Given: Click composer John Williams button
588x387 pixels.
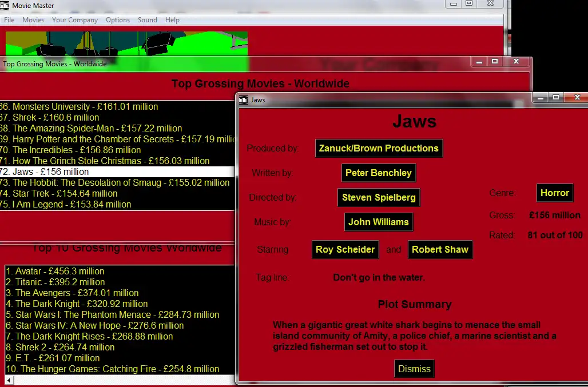Looking at the screenshot, I should point(379,222).
